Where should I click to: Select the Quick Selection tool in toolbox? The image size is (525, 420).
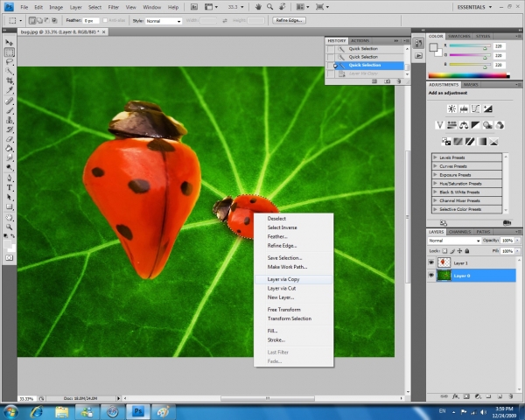click(x=9, y=71)
